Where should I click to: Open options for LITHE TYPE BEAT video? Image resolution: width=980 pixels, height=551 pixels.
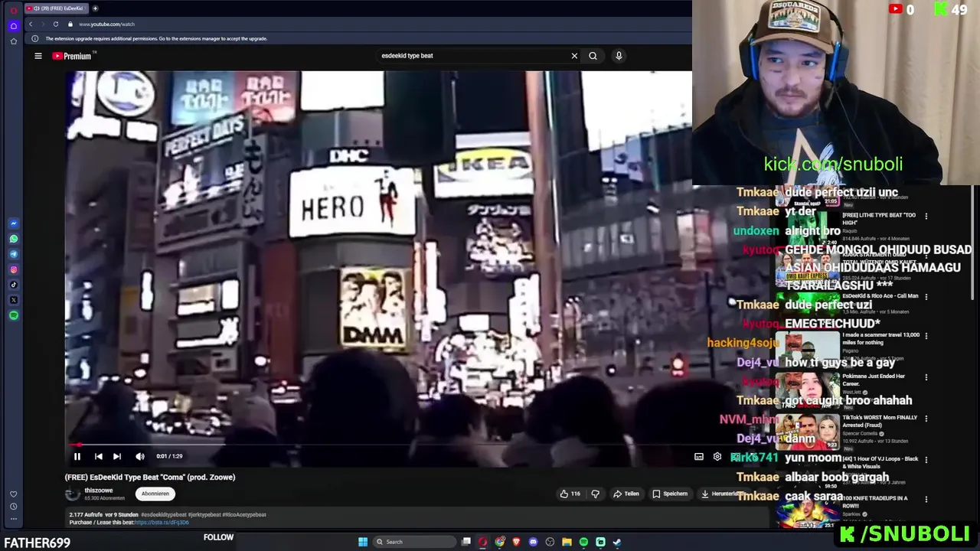click(x=926, y=217)
